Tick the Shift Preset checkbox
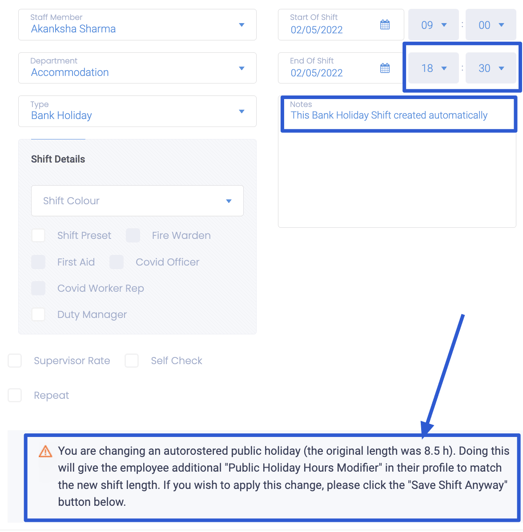The width and height of the screenshot is (523, 532). (x=38, y=235)
